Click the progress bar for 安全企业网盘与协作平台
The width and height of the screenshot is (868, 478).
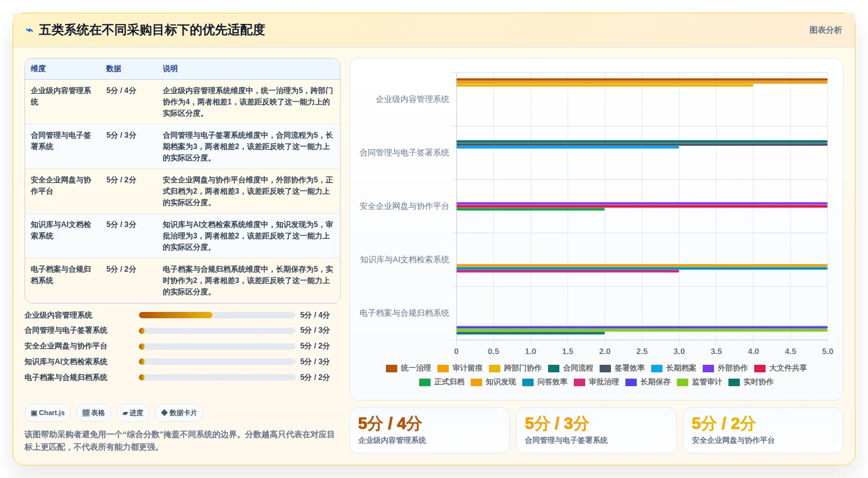217,346
